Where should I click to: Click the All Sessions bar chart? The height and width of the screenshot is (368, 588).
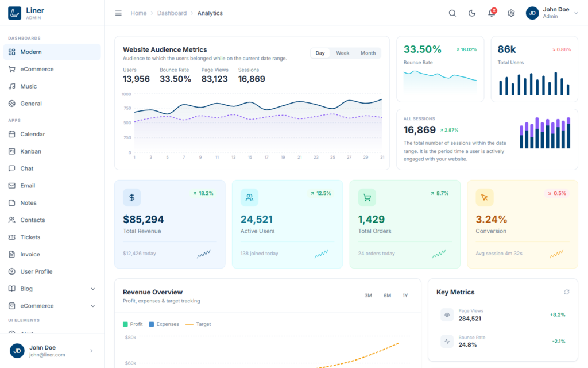click(545, 133)
